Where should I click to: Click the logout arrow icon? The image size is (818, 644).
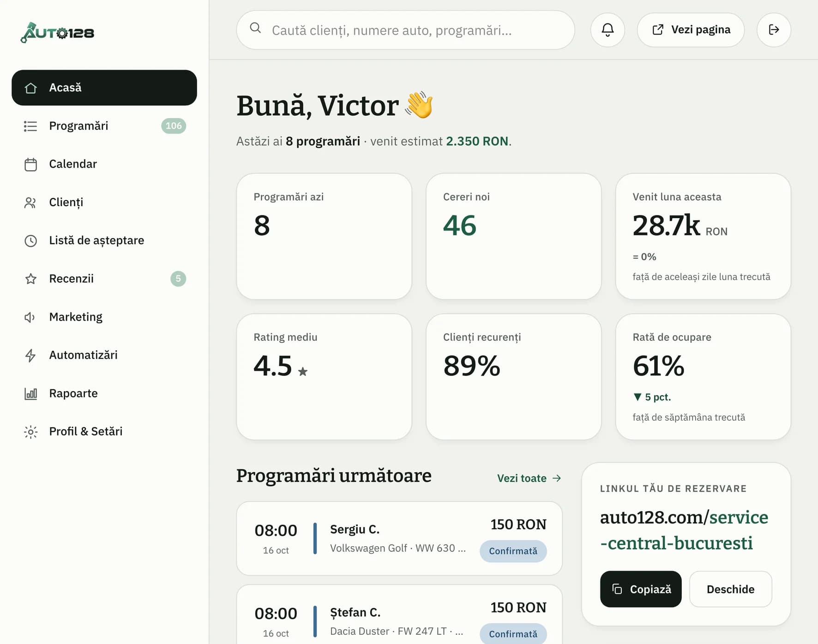coord(774,30)
